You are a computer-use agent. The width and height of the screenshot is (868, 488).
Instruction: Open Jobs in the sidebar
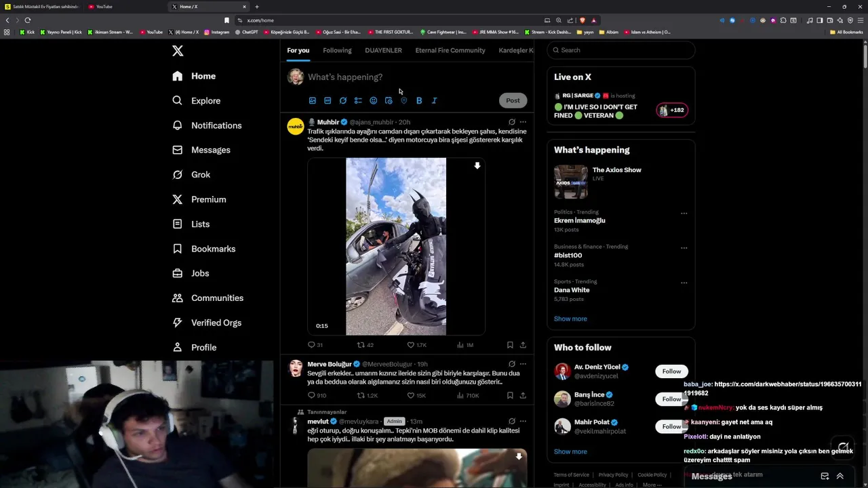click(191, 273)
